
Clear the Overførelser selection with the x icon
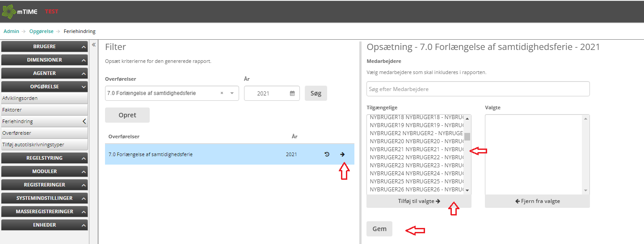coord(222,93)
